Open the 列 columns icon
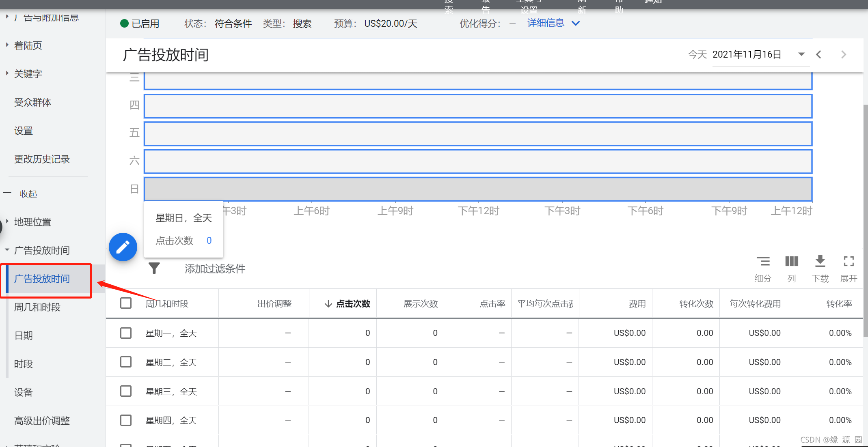Viewport: 868px width, 447px height. click(x=791, y=261)
